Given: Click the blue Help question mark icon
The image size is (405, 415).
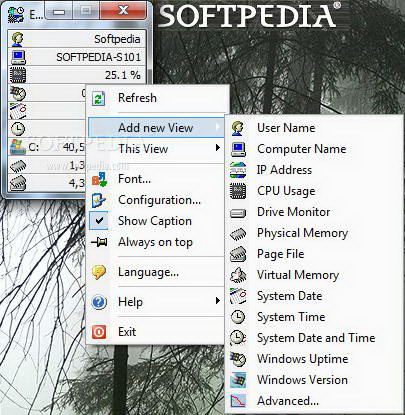Looking at the screenshot, I should (99, 302).
